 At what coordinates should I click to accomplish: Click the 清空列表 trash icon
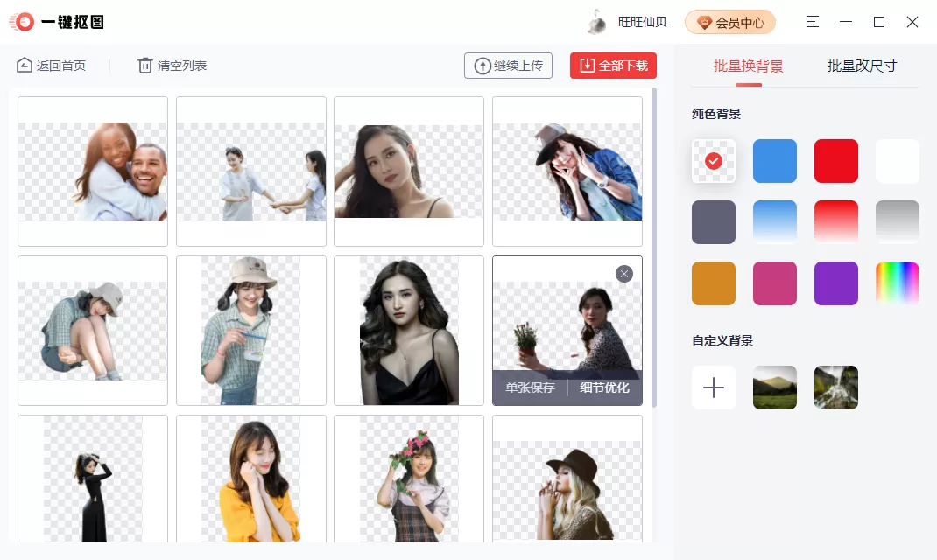point(144,65)
